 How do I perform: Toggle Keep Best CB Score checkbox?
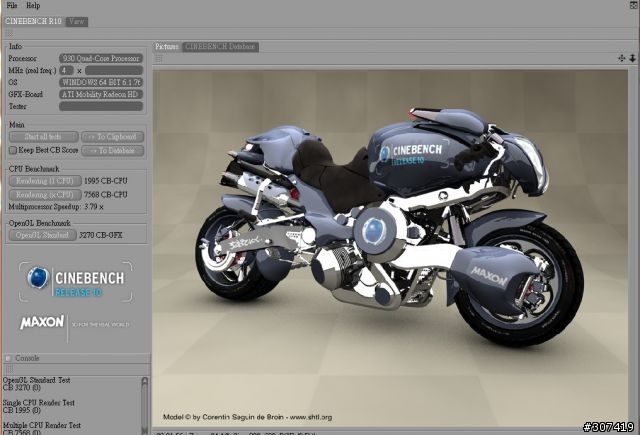[x=13, y=150]
